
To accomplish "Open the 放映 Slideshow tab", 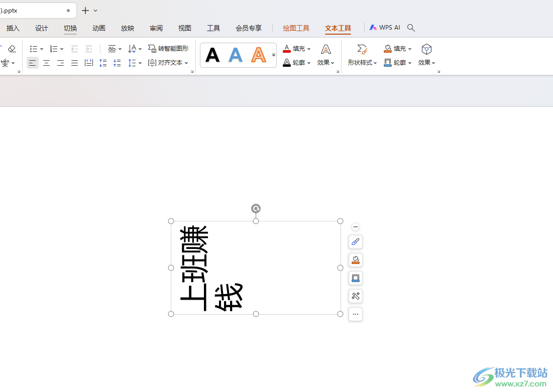I will tap(127, 28).
